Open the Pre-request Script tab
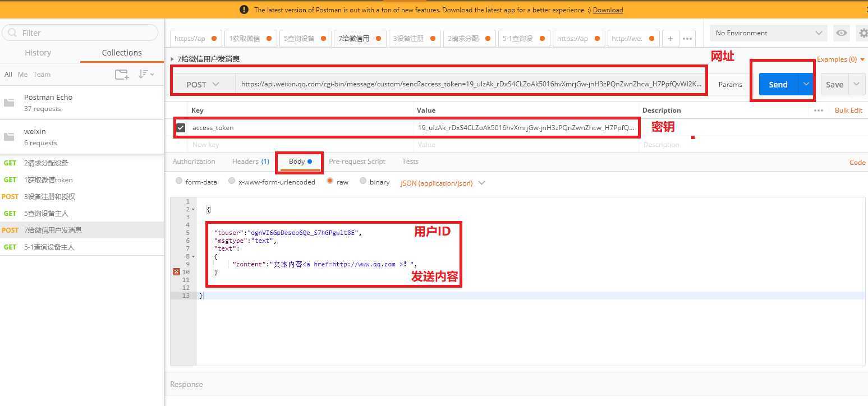This screenshot has width=868, height=406. click(357, 162)
